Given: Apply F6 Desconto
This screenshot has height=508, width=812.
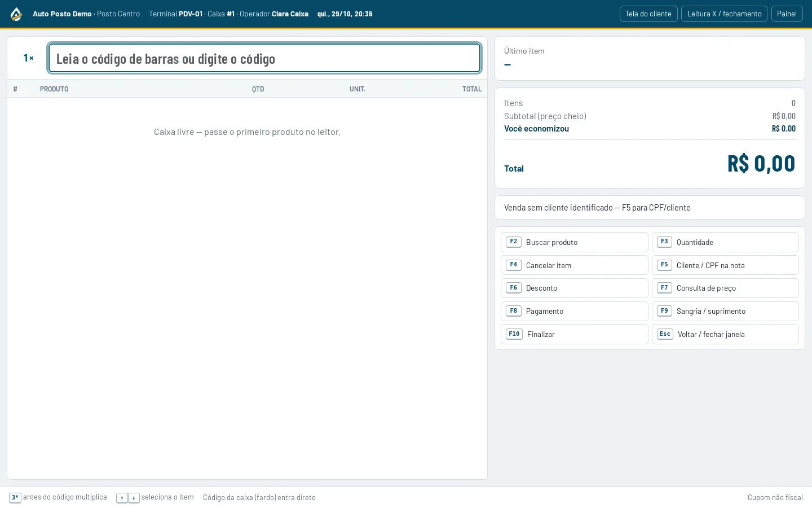Looking at the screenshot, I should coord(574,288).
